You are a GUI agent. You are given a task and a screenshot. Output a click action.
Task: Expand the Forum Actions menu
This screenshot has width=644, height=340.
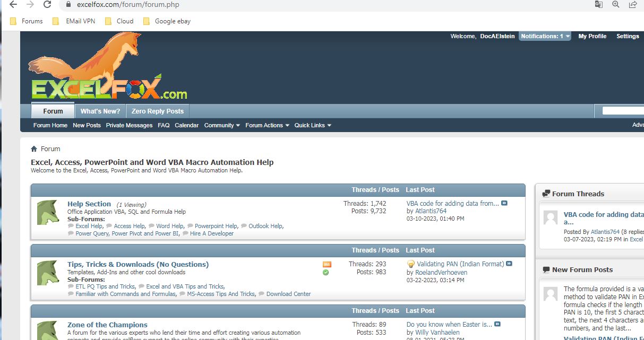point(267,125)
